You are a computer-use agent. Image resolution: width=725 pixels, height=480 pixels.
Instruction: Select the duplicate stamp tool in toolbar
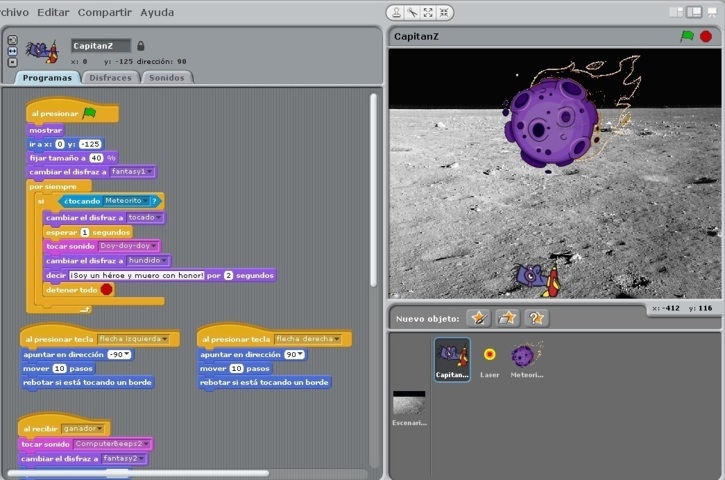coord(397,13)
